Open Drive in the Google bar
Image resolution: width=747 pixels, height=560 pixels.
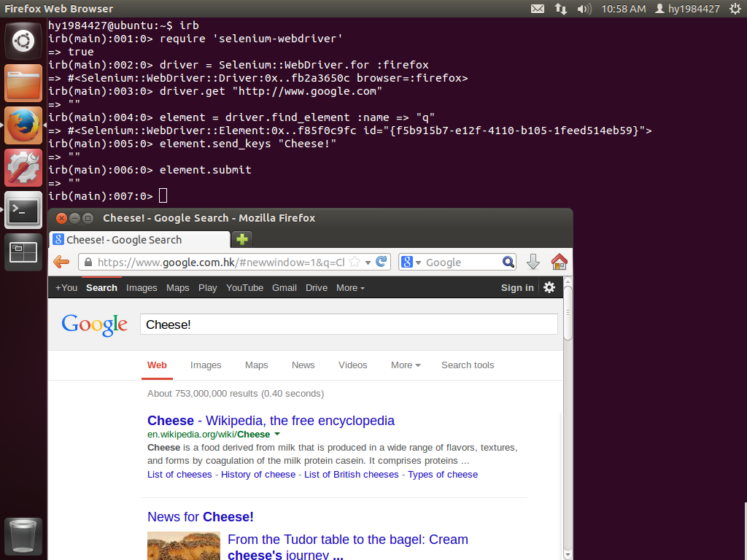point(317,287)
